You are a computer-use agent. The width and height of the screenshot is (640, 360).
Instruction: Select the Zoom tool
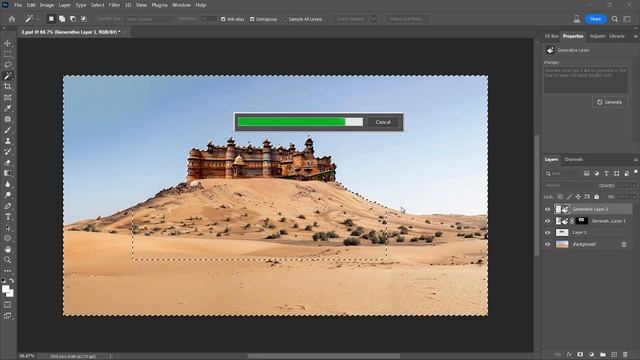click(x=7, y=260)
